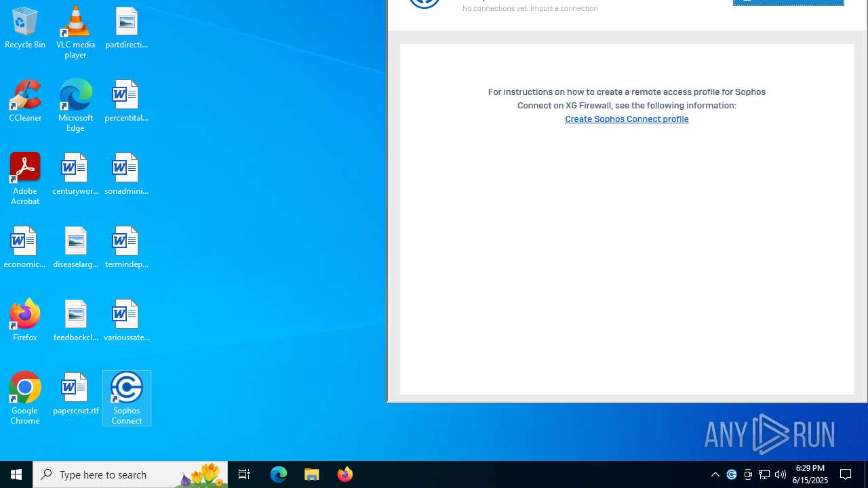The width and height of the screenshot is (868, 488).
Task: Select the Firefox desktop shortcut
Action: (x=25, y=321)
